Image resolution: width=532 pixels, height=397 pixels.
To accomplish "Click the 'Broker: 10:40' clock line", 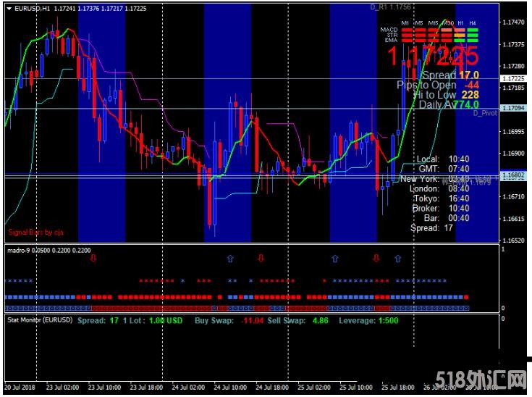I will coord(441,208).
